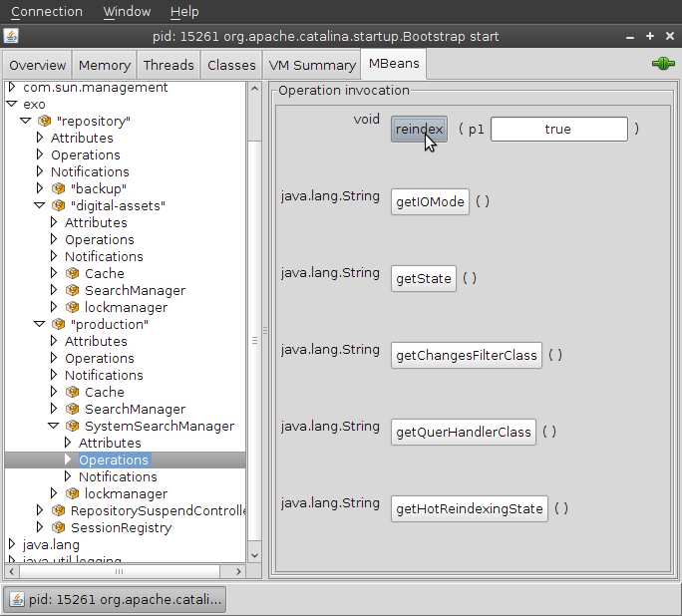Invoke the reindex operation button
682x616 pixels.
point(419,129)
